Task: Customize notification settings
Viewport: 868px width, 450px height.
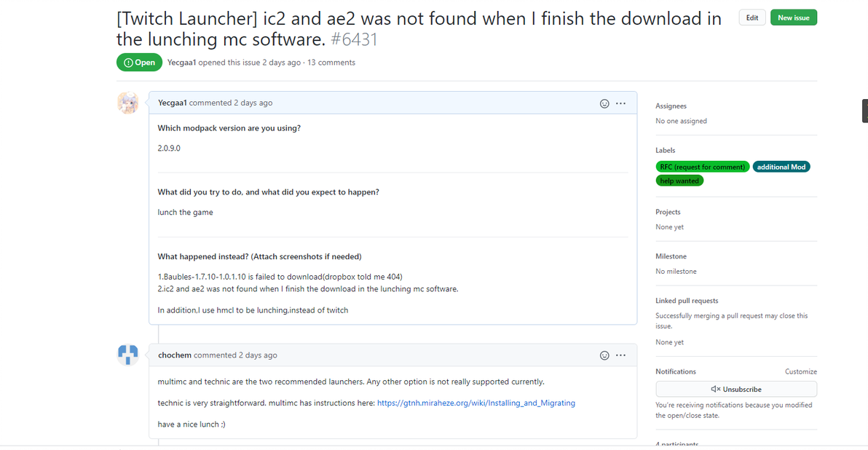Action: [x=800, y=371]
